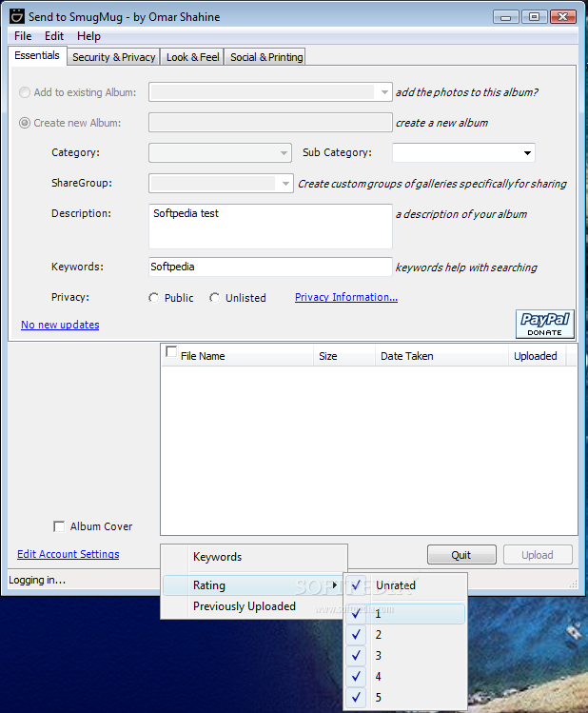Toggle rating 1 in the submenu
Viewport: 588px width, 713px height.
[x=405, y=614]
